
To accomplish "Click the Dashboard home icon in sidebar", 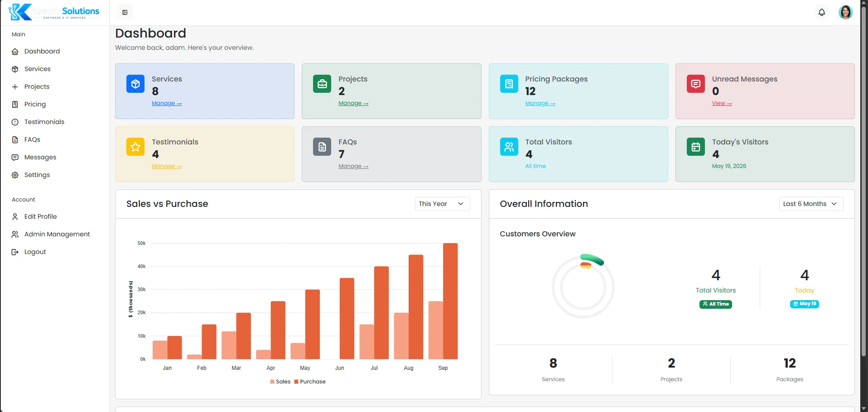I will click(15, 52).
